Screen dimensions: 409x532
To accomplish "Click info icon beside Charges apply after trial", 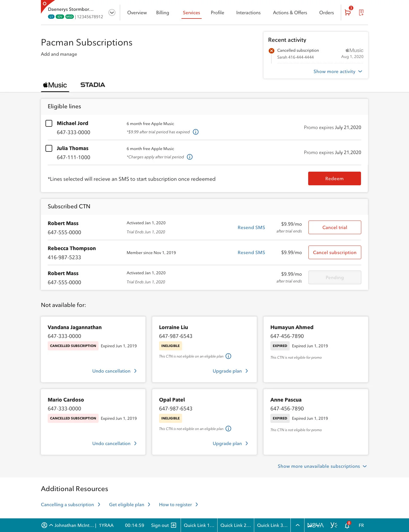I will tap(190, 157).
